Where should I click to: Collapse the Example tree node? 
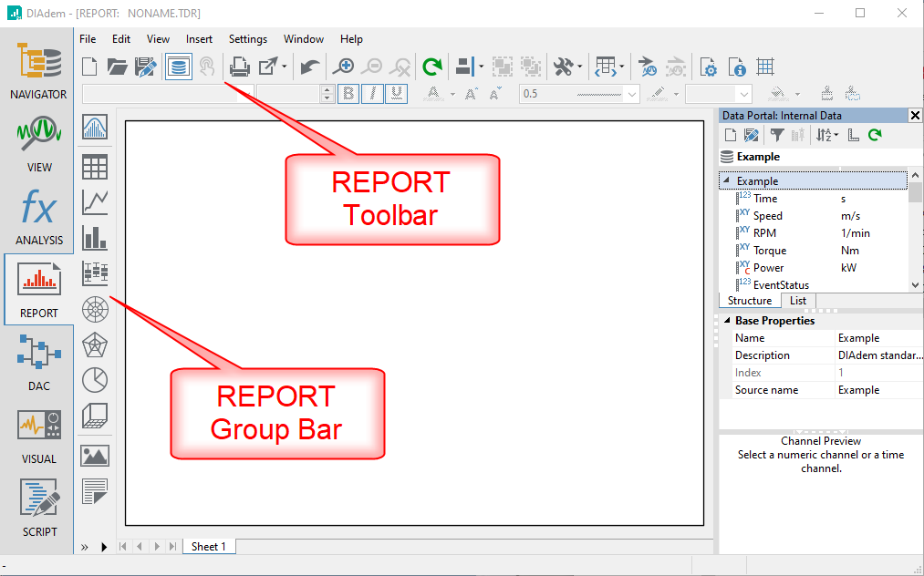[x=727, y=181]
